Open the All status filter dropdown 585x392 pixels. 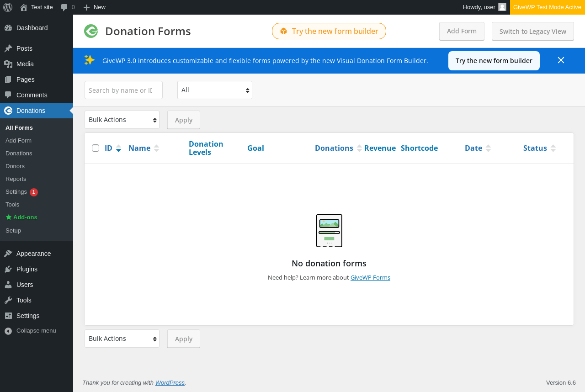tap(215, 90)
